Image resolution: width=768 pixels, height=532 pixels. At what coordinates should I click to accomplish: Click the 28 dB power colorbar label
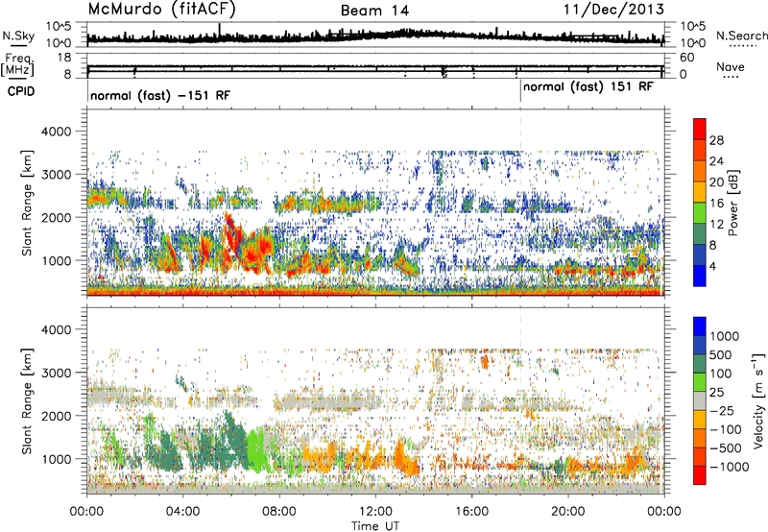click(x=716, y=140)
